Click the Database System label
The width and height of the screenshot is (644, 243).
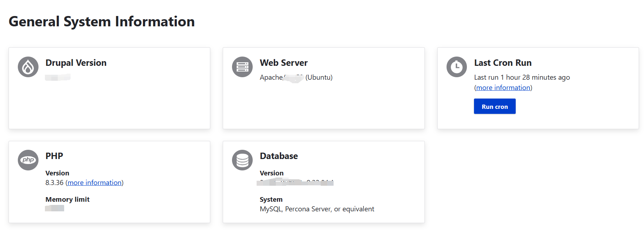click(x=271, y=200)
